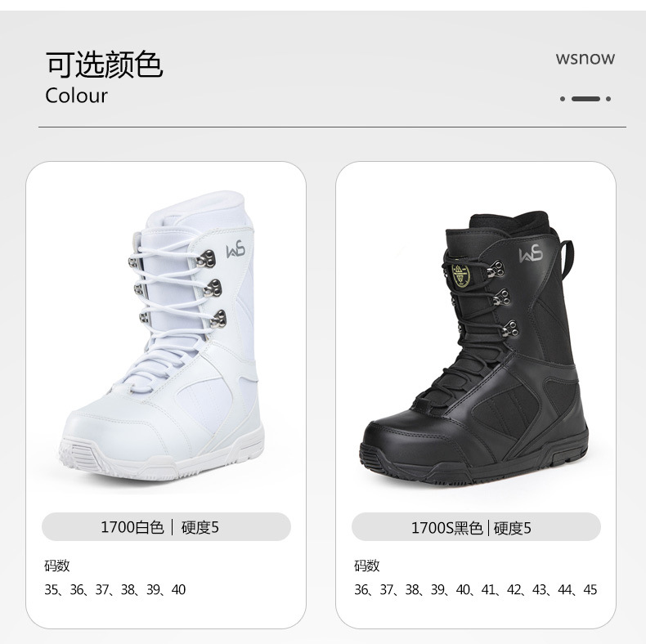
Task: Click the center dash of page indicator
Action: pos(585,99)
